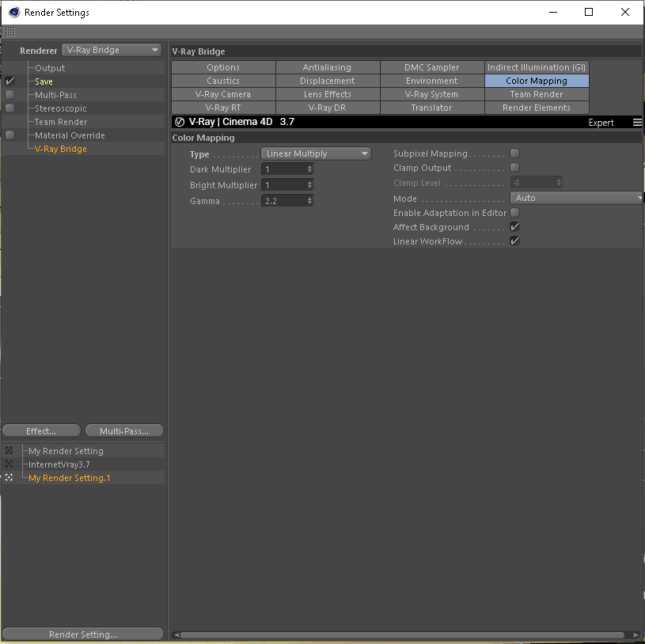Select Output in the settings tree
Image resolution: width=645 pixels, height=644 pixels.
pos(50,68)
